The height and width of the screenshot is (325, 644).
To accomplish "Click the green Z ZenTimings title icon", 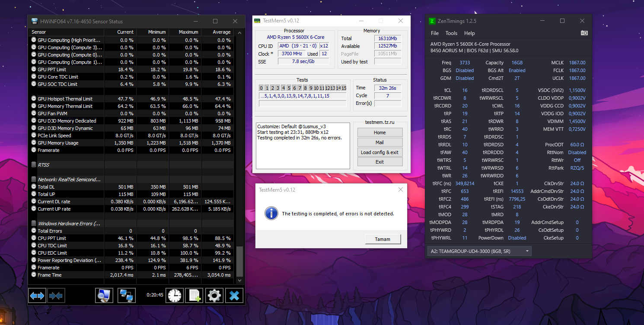I will pos(432,21).
